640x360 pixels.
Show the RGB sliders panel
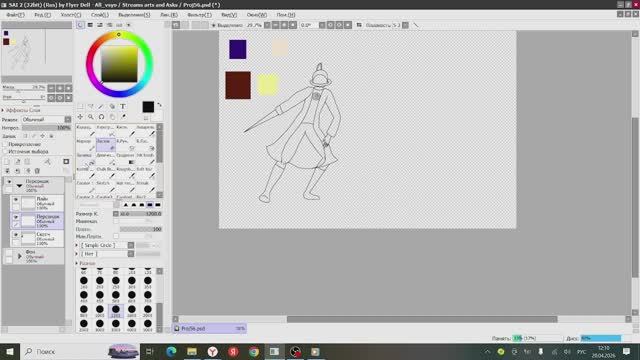coord(90,25)
